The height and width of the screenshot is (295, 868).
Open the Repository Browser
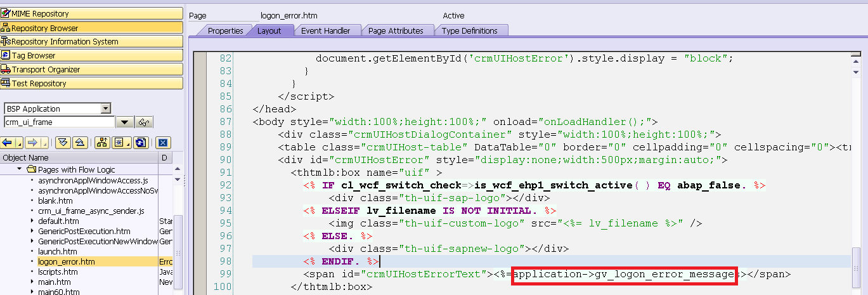click(92, 27)
